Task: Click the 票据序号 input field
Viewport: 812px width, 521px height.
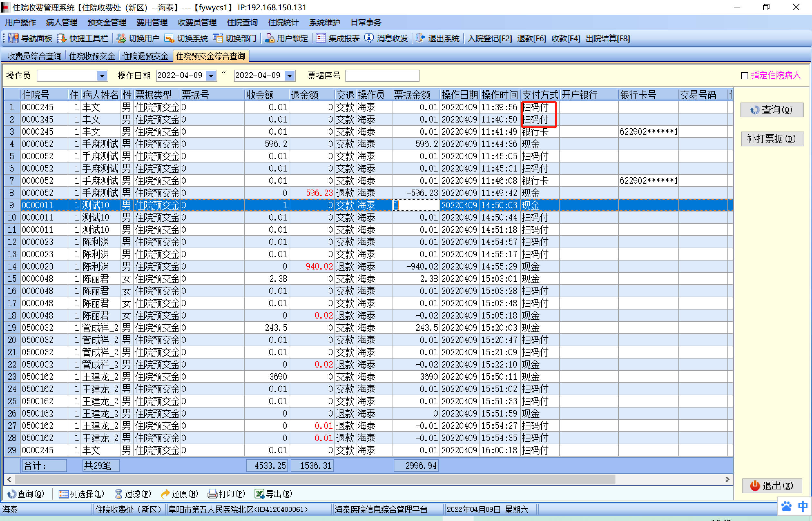Action: [382, 76]
